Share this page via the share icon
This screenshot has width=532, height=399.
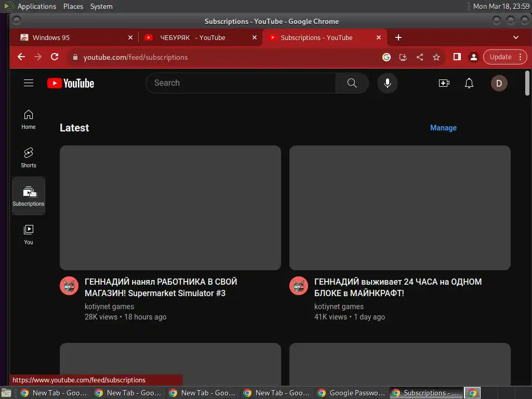click(x=420, y=57)
